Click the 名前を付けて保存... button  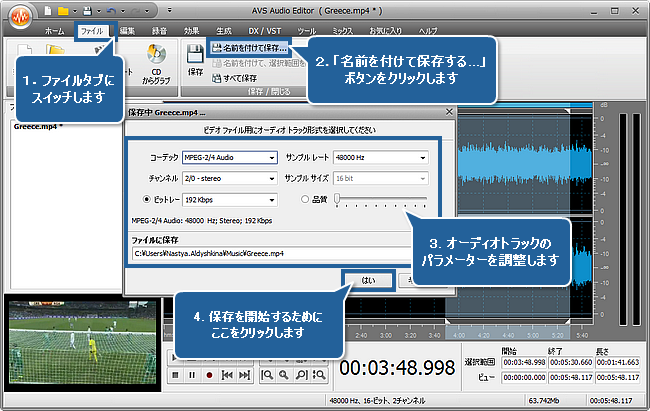coord(249,48)
